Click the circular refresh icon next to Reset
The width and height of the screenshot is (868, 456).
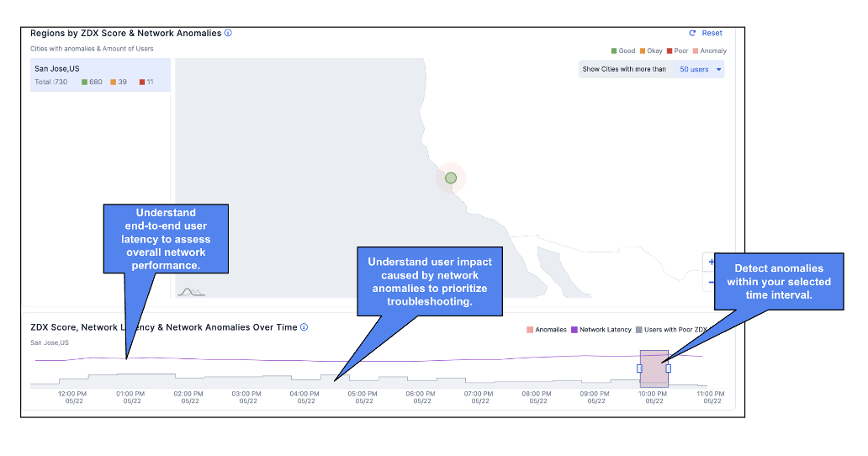click(x=692, y=34)
